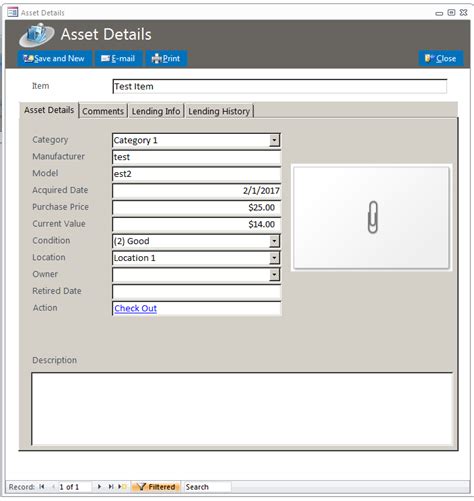The height and width of the screenshot is (501, 474).
Task: Close the Asset Details form
Action: point(441,59)
